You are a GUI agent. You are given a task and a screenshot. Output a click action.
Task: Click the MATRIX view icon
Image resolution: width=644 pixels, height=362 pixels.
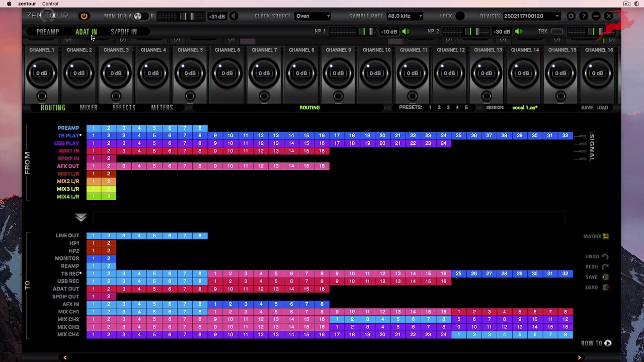point(606,236)
